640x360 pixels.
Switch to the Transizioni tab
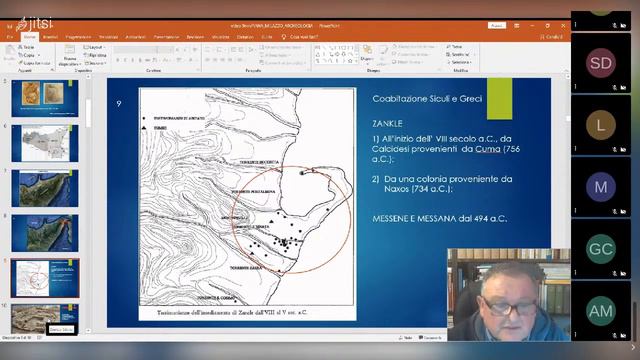coord(108,37)
